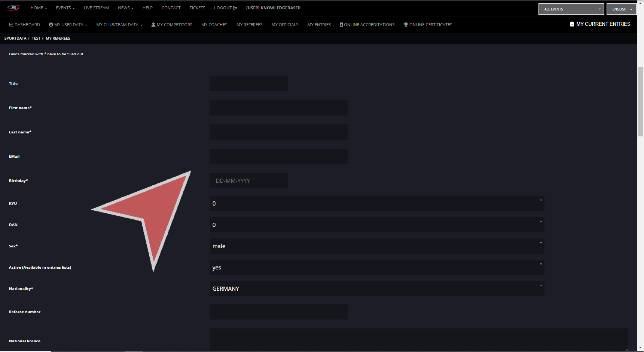This screenshot has width=644, height=352.
Task: Click the My Current Entries clipboard icon
Action: tap(572, 24)
